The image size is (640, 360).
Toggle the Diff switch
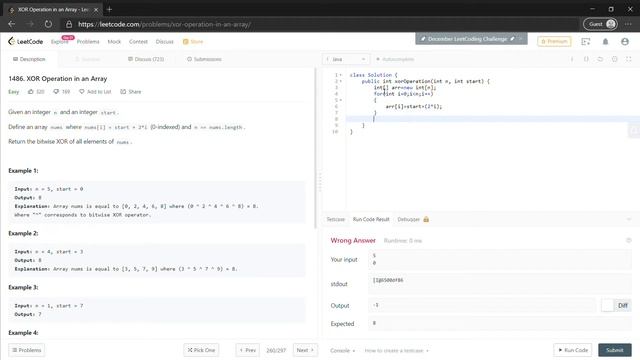(616, 305)
